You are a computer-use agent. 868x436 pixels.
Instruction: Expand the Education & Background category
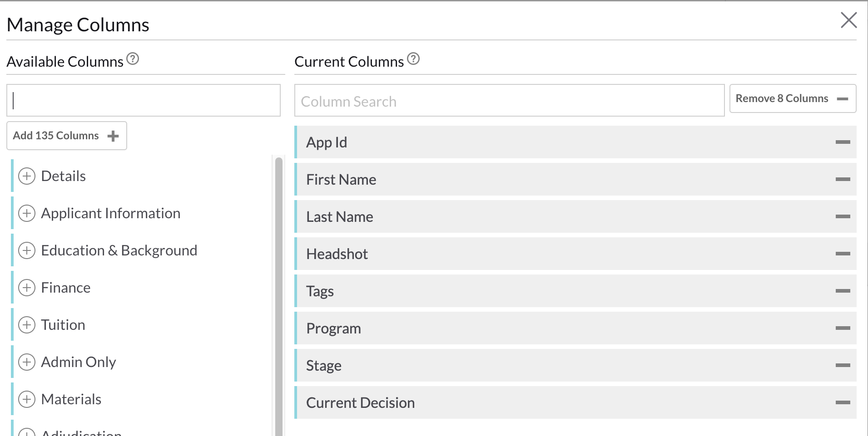pos(28,250)
